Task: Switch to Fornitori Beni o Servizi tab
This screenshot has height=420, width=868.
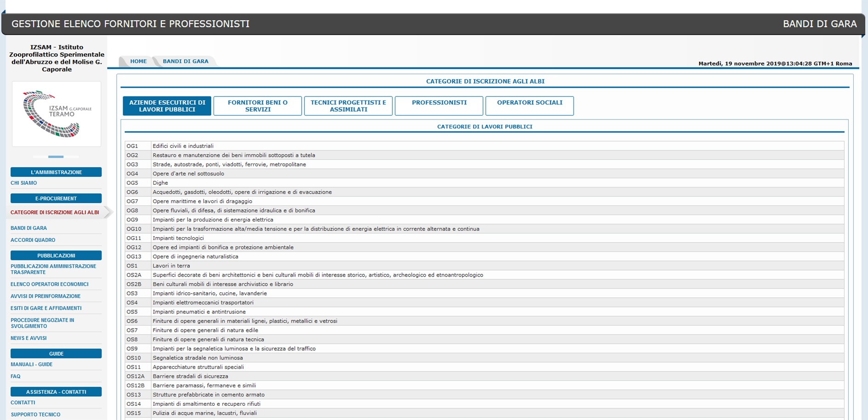Action: pyautogui.click(x=258, y=106)
